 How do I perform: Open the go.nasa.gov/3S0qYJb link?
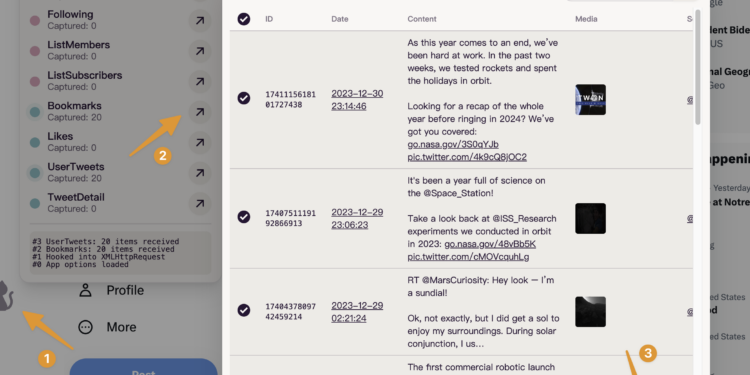pos(453,144)
